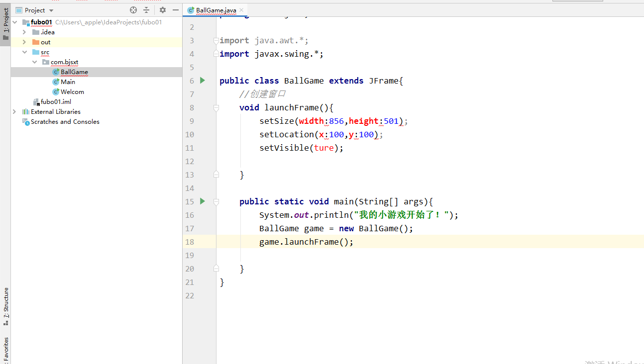Run main method from line 15 gutter arrow
This screenshot has width=644, height=364.
click(203, 201)
